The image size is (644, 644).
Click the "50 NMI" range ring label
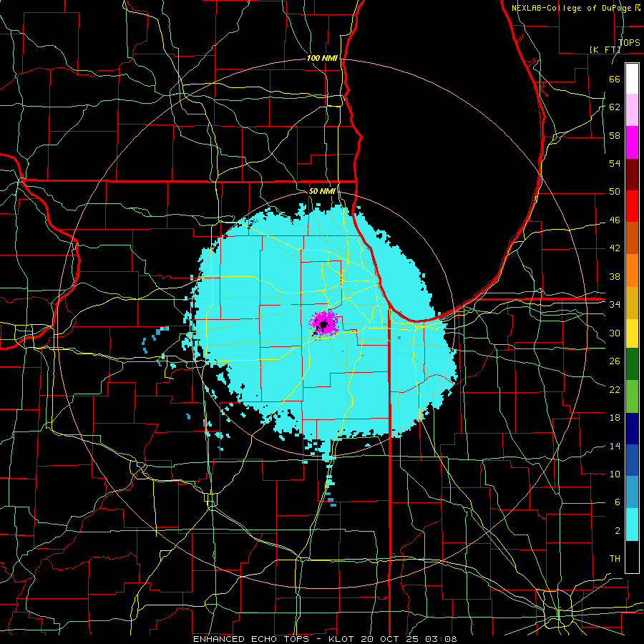tap(322, 191)
